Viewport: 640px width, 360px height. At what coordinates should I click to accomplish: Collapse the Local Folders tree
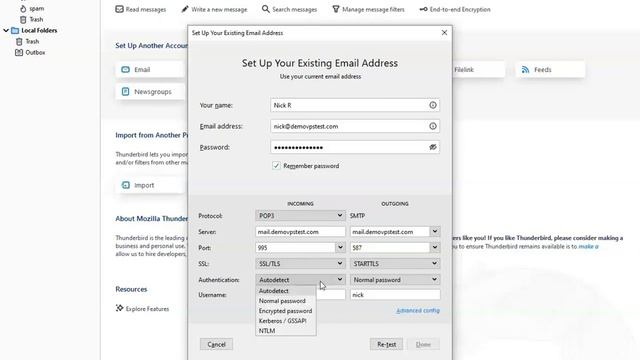click(6, 30)
